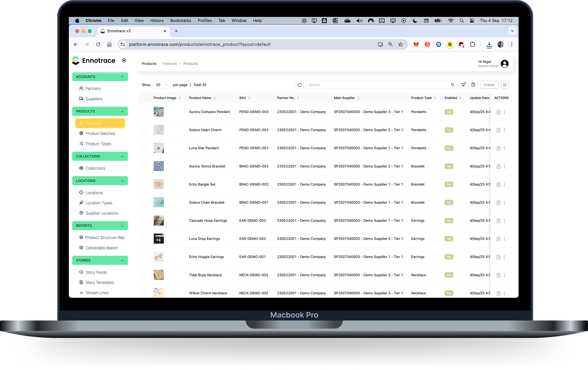Click the search magnifier icon in Search field
The height and width of the screenshot is (370, 588).
click(x=453, y=85)
